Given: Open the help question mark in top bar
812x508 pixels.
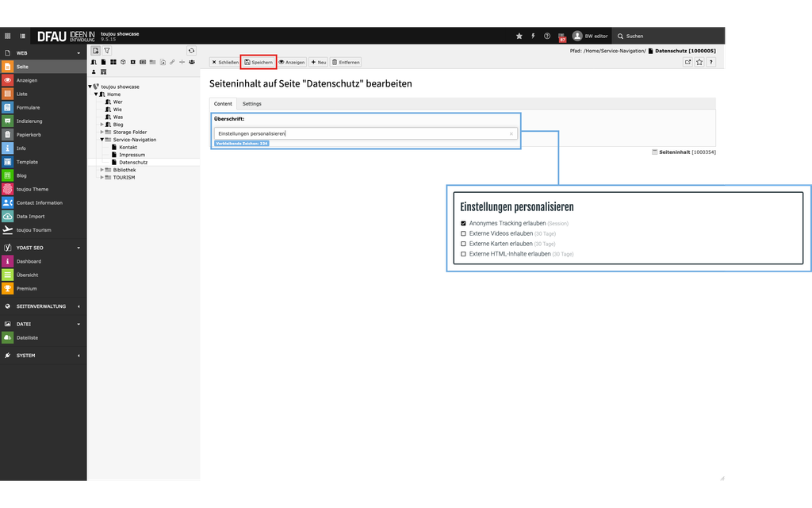Looking at the screenshot, I should point(547,36).
